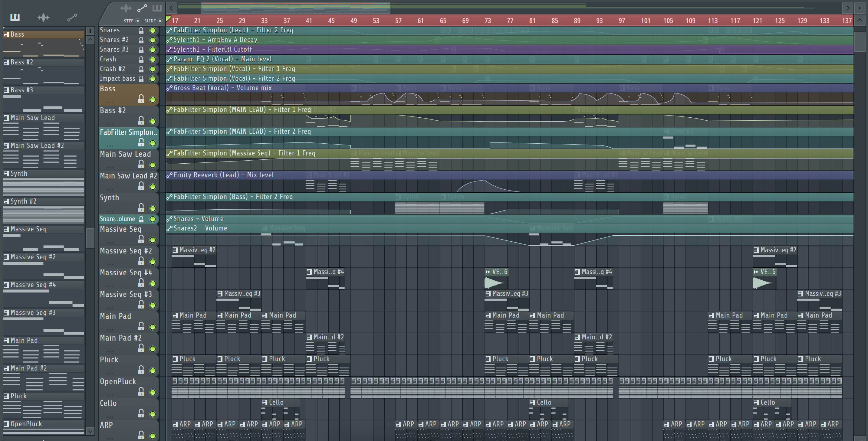
Task: Click the picker vertical scrollbar thumb
Action: click(x=90, y=238)
